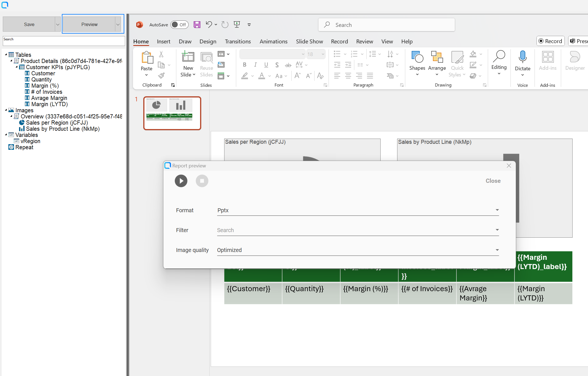Click the Format Painter brush icon
This screenshot has width=588, height=376.
tap(161, 76)
